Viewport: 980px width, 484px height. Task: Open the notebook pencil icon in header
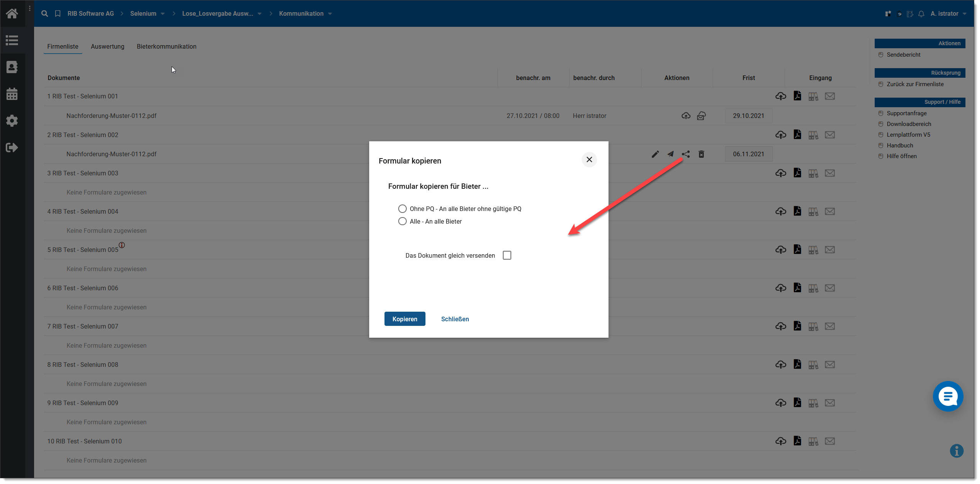point(910,14)
